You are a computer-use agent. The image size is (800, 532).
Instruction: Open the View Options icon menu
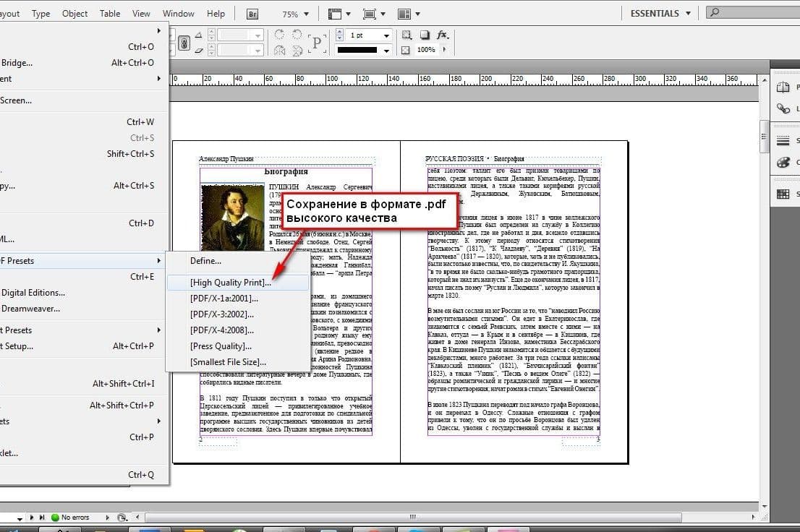point(339,14)
